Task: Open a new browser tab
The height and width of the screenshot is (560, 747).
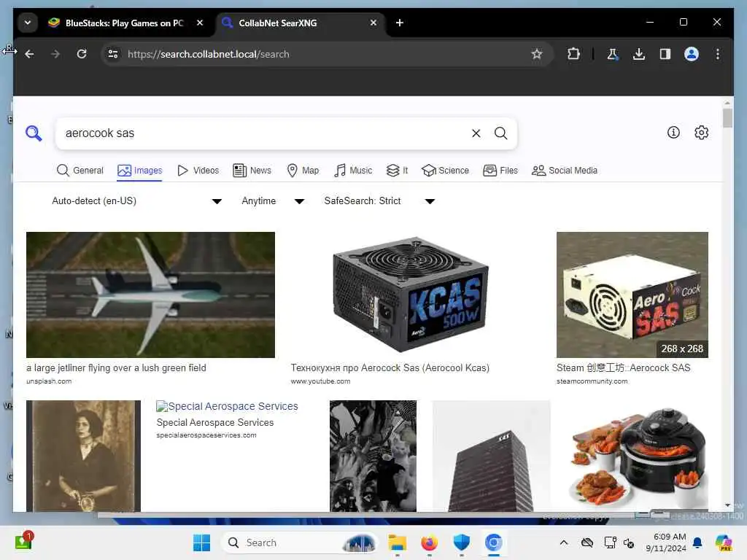Action: pyautogui.click(x=400, y=23)
